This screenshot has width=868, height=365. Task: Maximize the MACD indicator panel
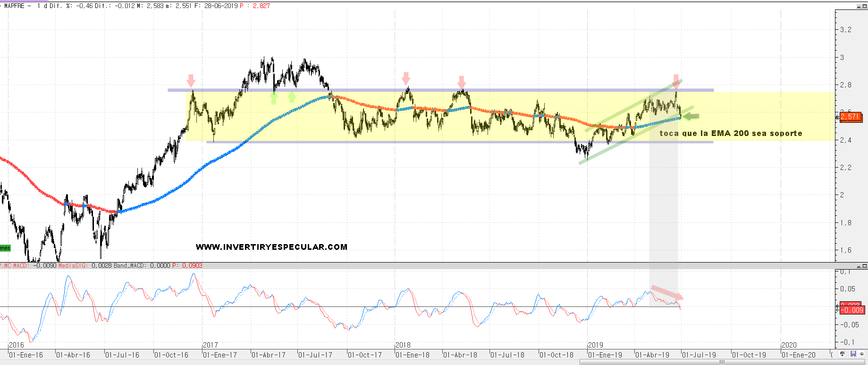(x=864, y=266)
